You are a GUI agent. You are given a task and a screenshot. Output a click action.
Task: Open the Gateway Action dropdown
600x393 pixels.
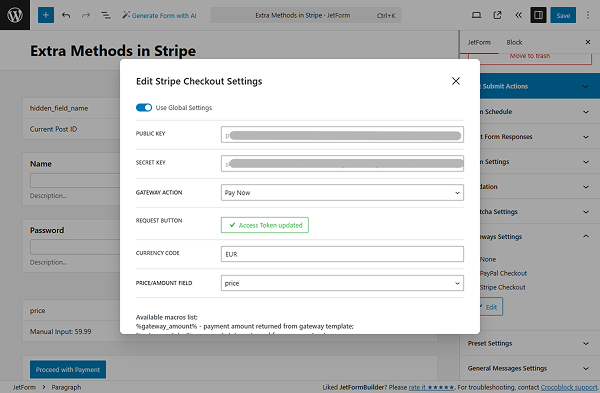point(342,192)
